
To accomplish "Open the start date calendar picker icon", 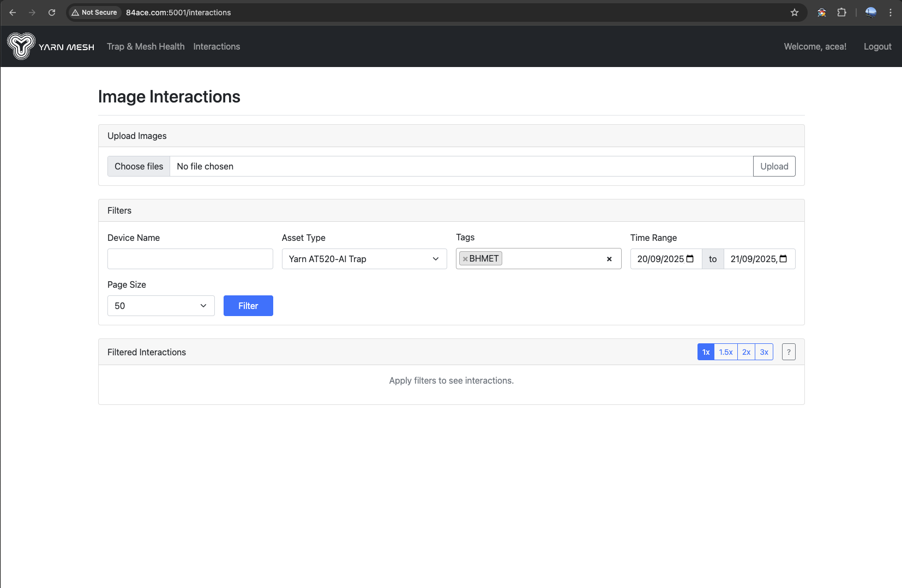I will click(690, 259).
